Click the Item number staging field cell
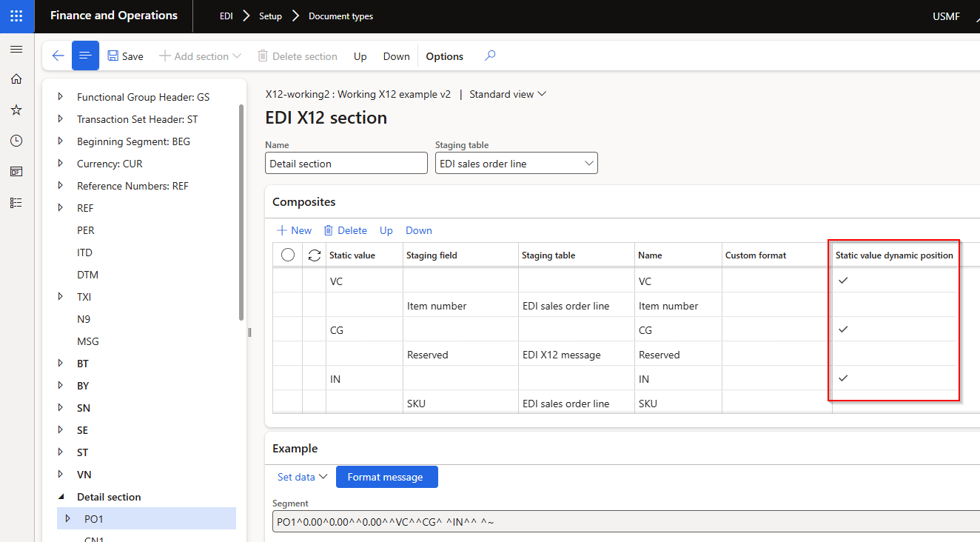Screen dimensions: 980x542 coord(460,305)
